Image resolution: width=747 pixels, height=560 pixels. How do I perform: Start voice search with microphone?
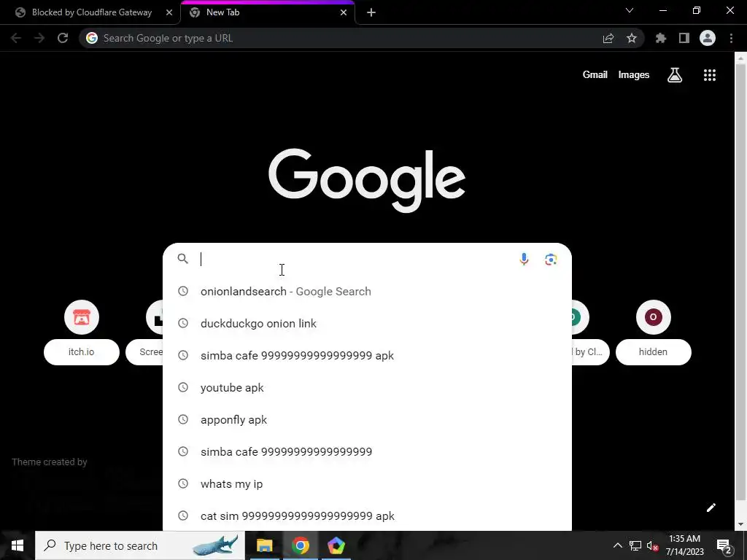coord(524,259)
